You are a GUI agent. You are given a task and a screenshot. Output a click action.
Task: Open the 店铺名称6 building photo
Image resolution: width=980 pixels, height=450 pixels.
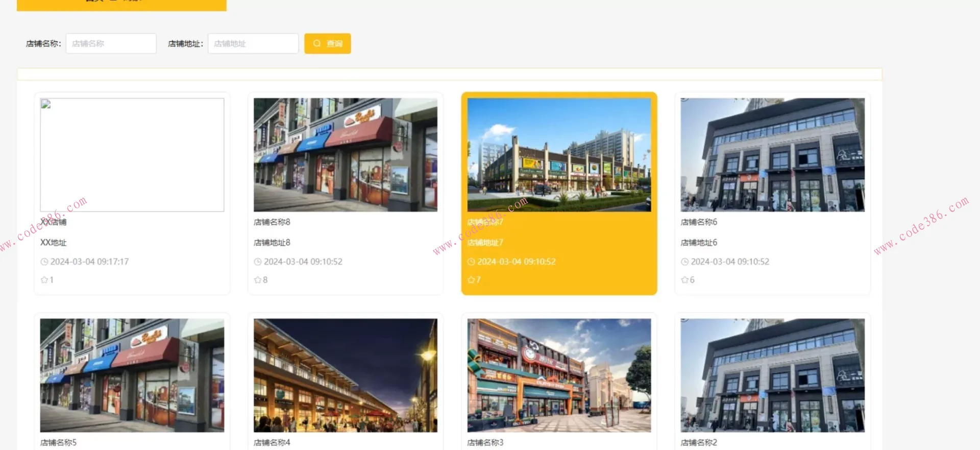click(772, 155)
